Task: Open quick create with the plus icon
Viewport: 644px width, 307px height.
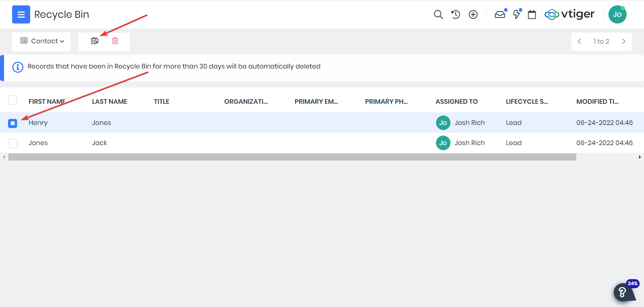Action: (473, 14)
